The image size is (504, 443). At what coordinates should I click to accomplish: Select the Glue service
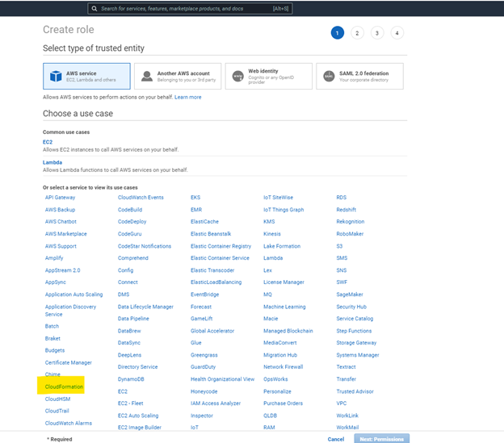pos(195,342)
